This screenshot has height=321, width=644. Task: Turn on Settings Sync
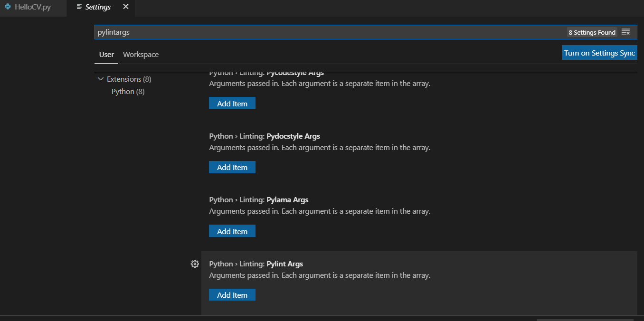click(x=599, y=53)
